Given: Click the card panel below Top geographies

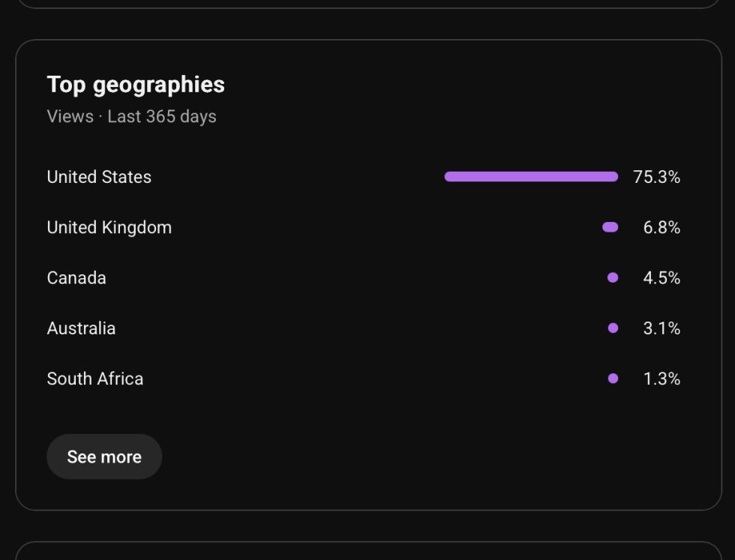Looking at the screenshot, I should 368,550.
